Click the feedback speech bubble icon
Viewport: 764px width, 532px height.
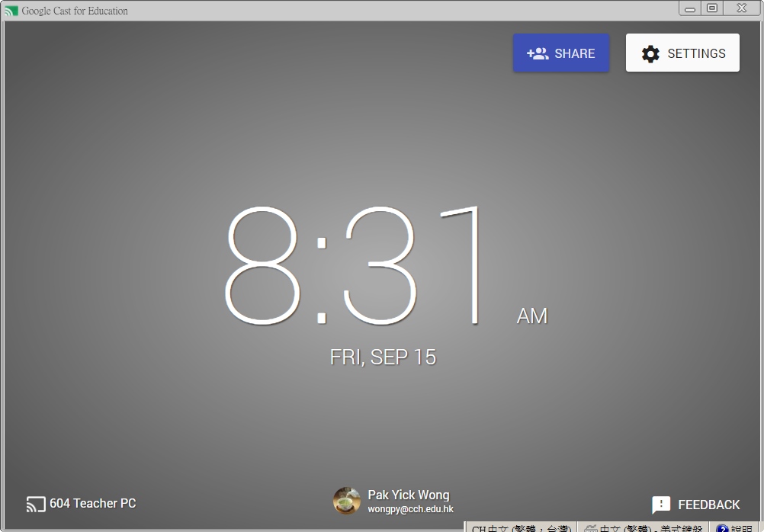(x=661, y=505)
